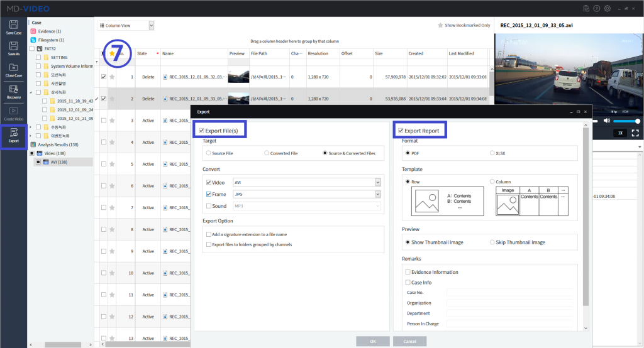Screen dimensions: 644x348
Task: Click Show Bookmarked Only star toggle
Action: pos(440,26)
